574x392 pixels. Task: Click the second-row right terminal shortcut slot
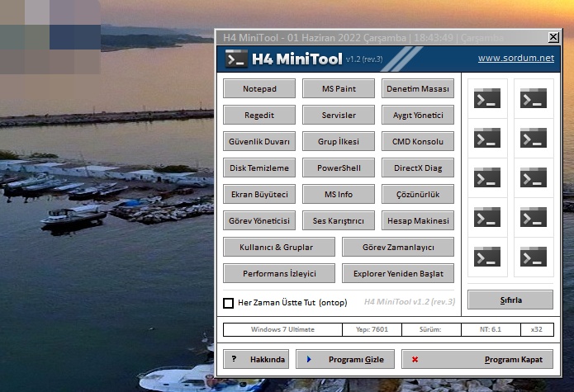point(534,138)
